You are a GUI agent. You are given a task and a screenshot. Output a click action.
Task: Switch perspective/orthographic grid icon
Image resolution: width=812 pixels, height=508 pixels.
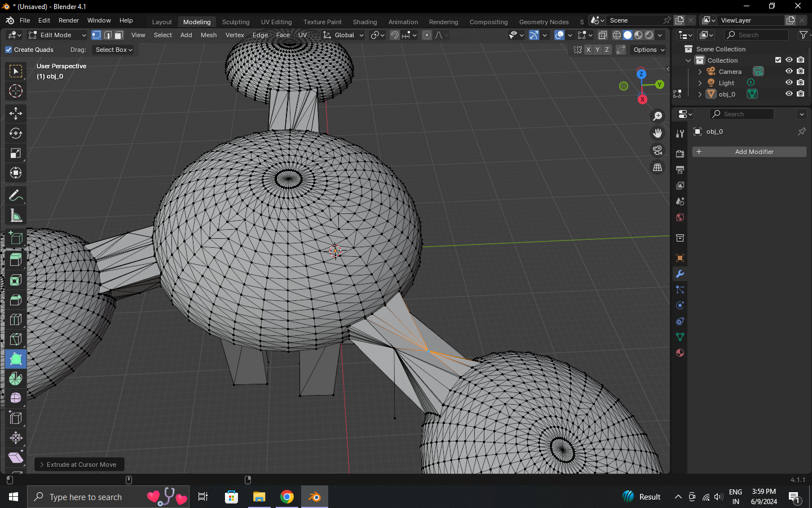click(657, 168)
